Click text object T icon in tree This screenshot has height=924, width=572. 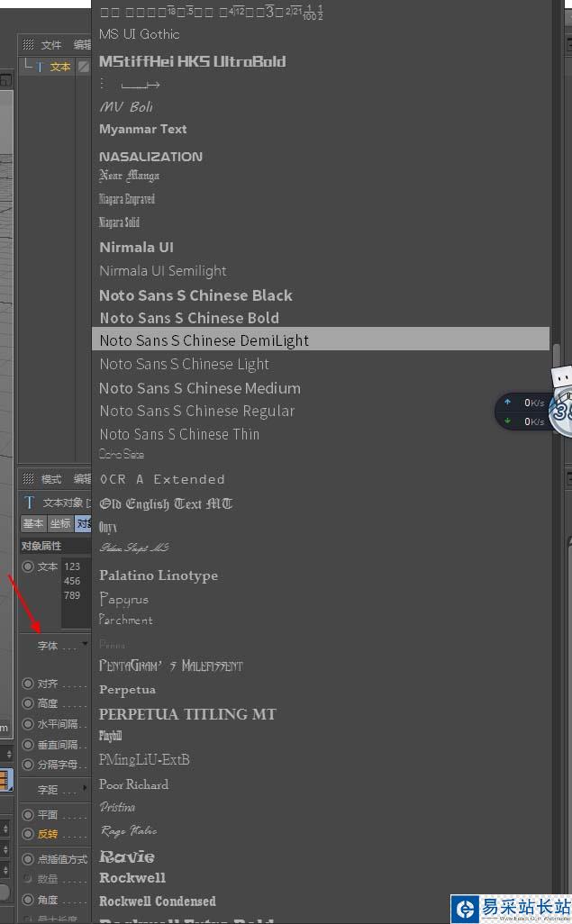[41, 67]
